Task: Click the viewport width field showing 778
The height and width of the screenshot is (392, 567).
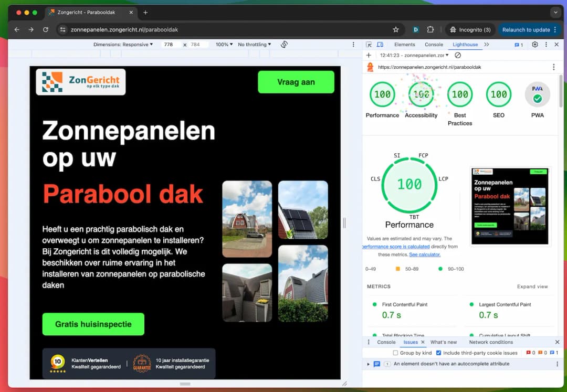Action: (169, 45)
